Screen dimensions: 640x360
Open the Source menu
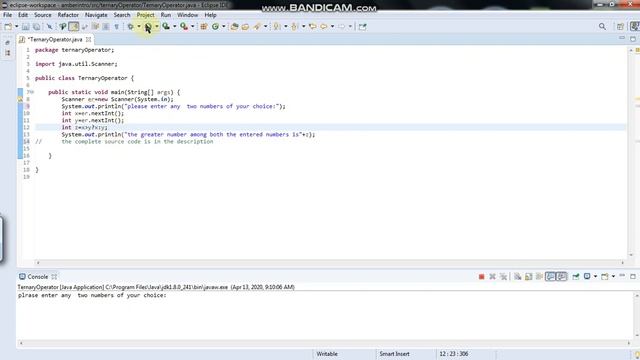(42, 15)
